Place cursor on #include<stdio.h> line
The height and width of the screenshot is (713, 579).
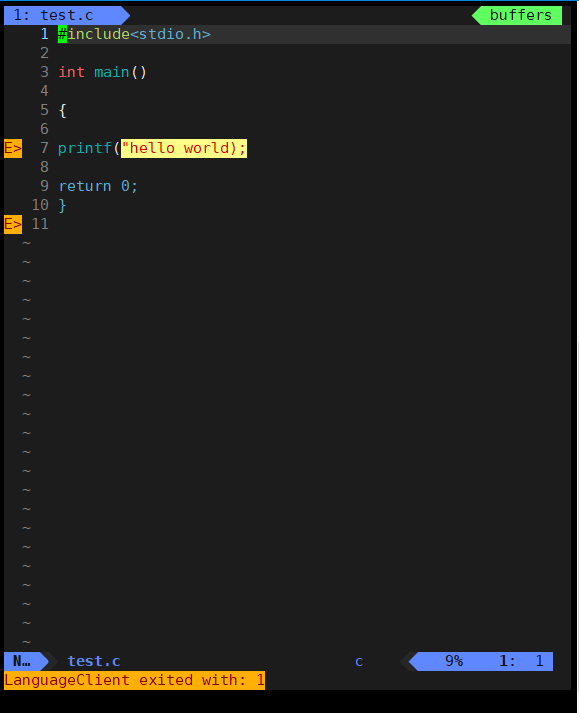pos(134,34)
